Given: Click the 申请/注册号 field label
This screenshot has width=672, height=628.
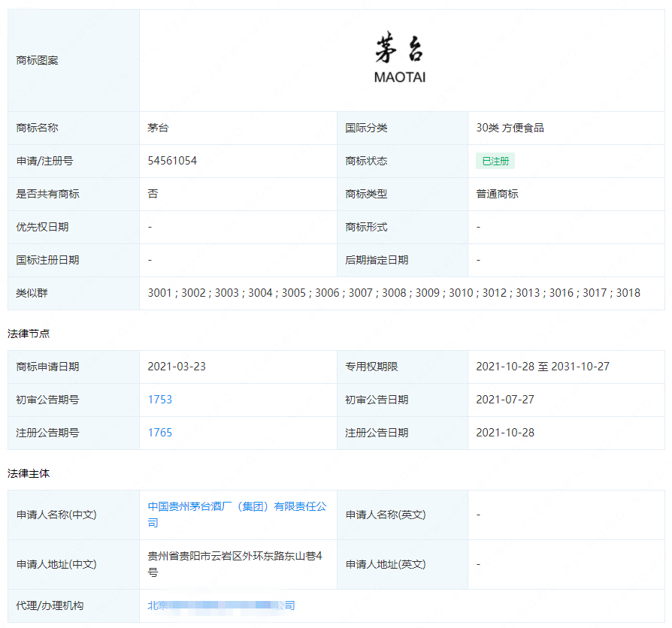Looking at the screenshot, I should tap(44, 161).
